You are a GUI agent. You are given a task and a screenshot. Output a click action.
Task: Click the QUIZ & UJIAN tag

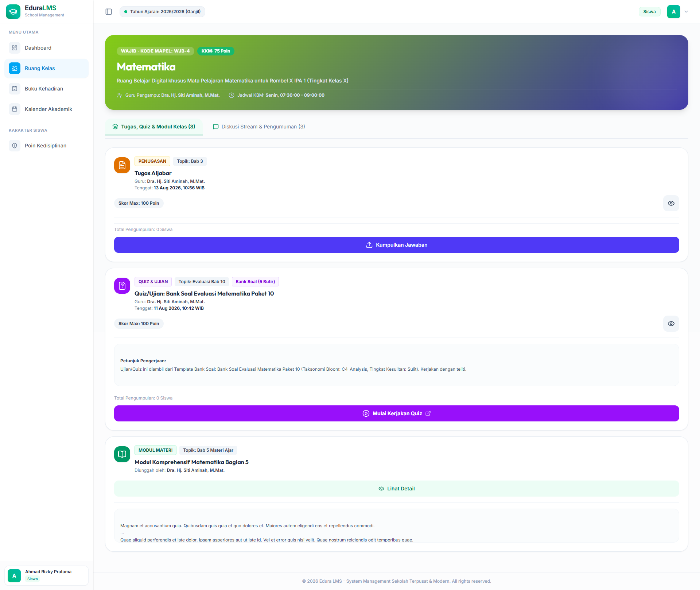point(153,282)
